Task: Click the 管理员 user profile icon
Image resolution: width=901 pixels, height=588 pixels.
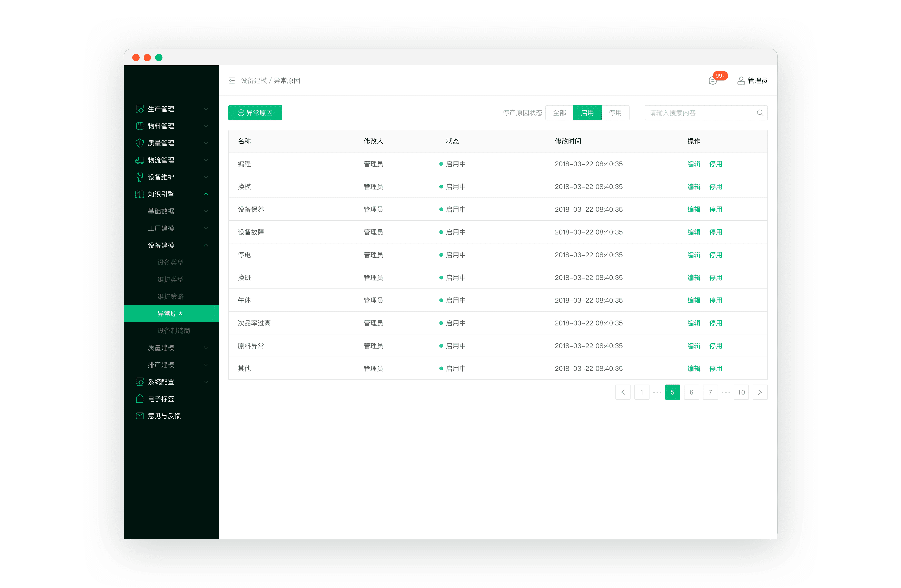Action: (741, 81)
